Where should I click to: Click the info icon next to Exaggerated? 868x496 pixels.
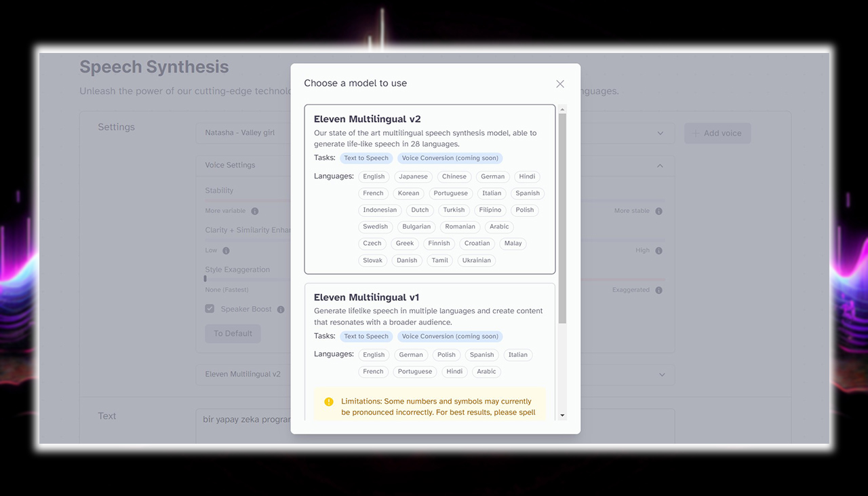(x=658, y=290)
